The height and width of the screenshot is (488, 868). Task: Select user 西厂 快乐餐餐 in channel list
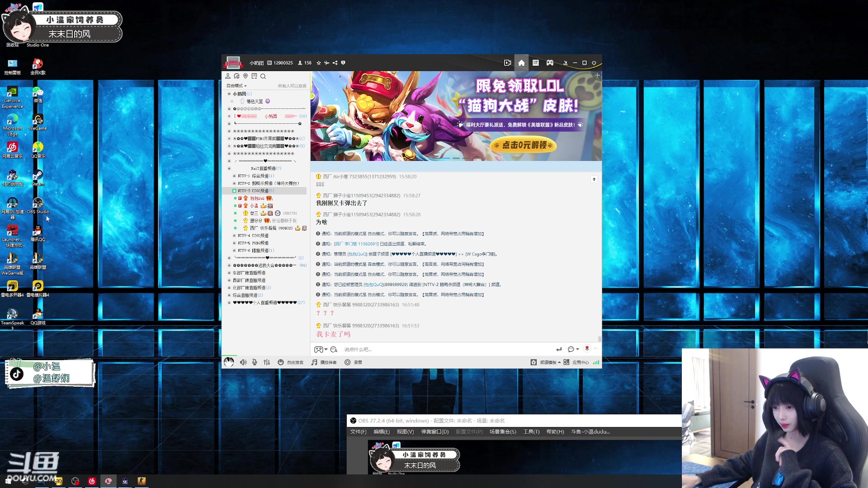(271, 228)
